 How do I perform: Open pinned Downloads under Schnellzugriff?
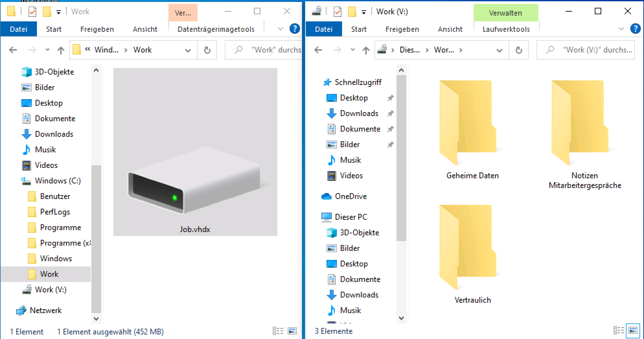coord(359,113)
